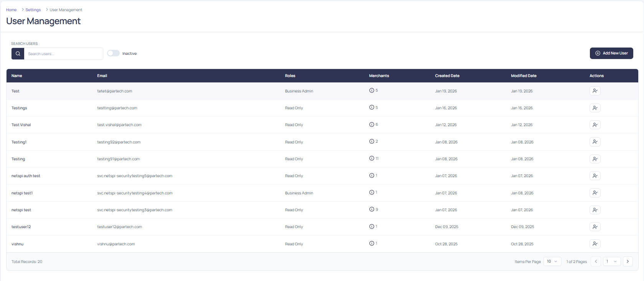Click merchants info icon for Test Vishal
Screen dimensions: 644x281
click(372, 125)
